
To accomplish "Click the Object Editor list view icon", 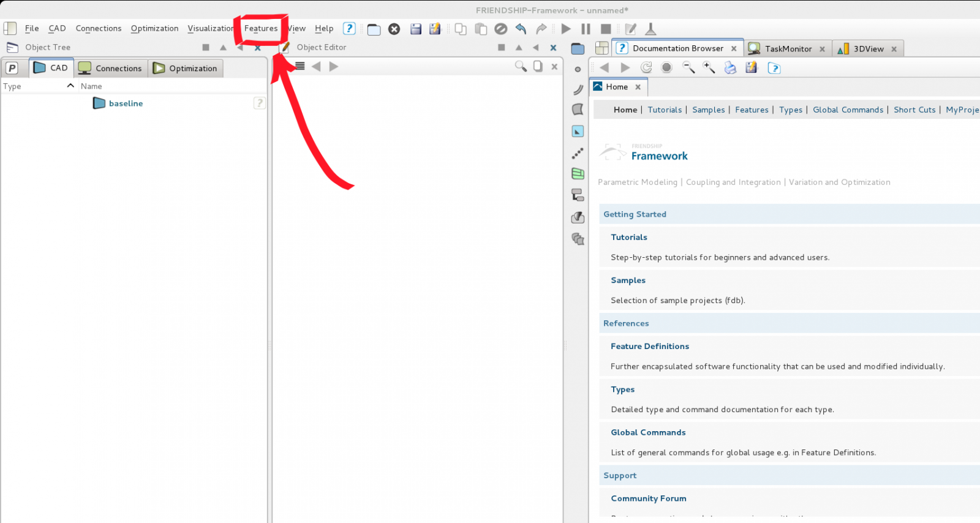I will point(300,66).
